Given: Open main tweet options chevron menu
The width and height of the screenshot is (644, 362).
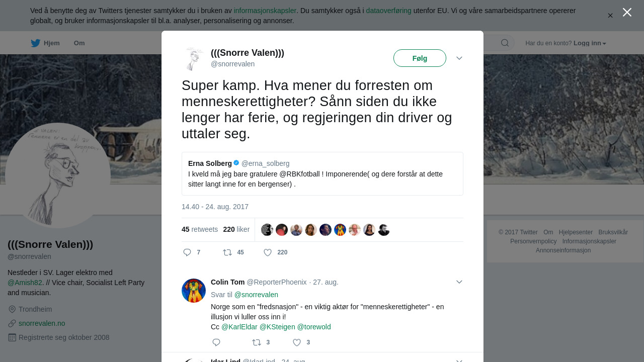Looking at the screenshot, I should 459,58.
